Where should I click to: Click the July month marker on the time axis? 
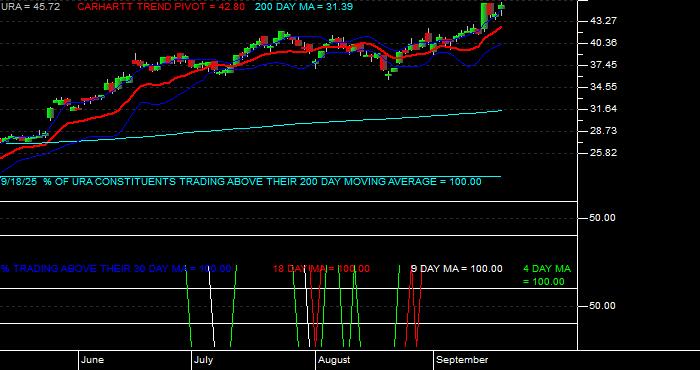coord(204,360)
